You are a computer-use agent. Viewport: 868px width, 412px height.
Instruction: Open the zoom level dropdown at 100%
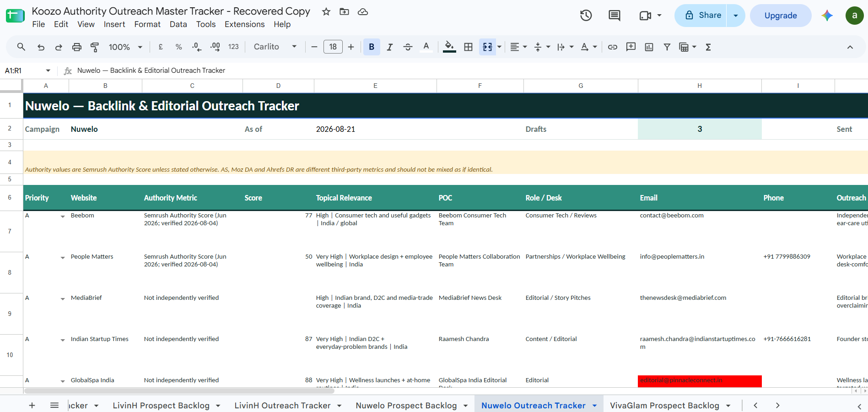[125, 47]
